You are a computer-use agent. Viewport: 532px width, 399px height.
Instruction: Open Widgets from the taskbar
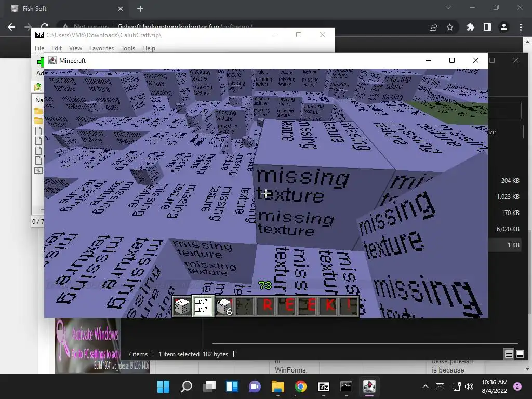(x=232, y=387)
